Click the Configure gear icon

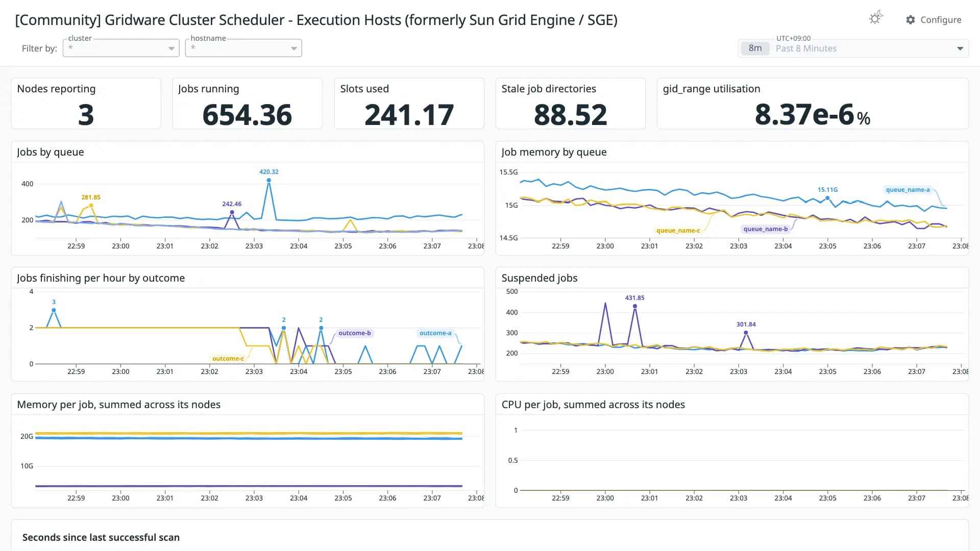(x=911, y=20)
